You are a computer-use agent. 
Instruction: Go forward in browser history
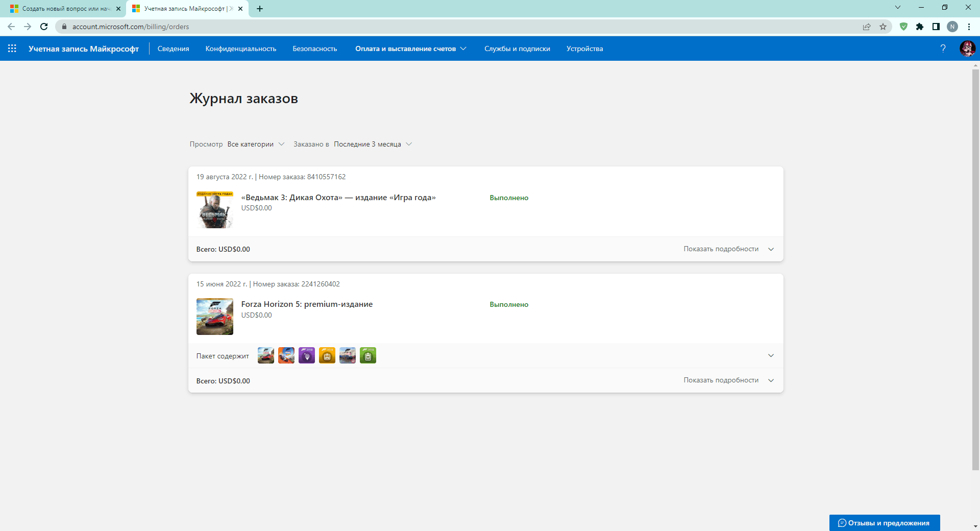[28, 27]
